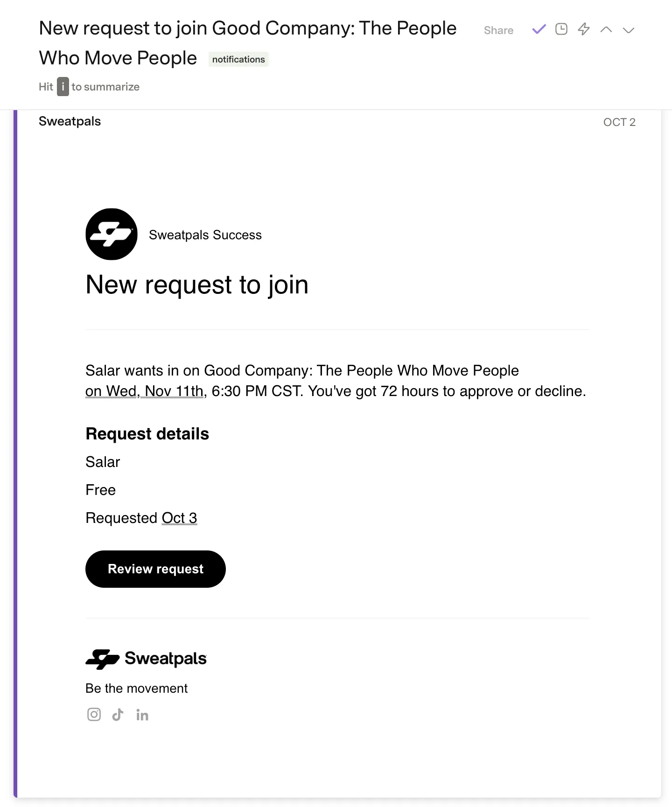The width and height of the screenshot is (672, 807).
Task: Open quick actions lightning bolt icon
Action: point(584,29)
